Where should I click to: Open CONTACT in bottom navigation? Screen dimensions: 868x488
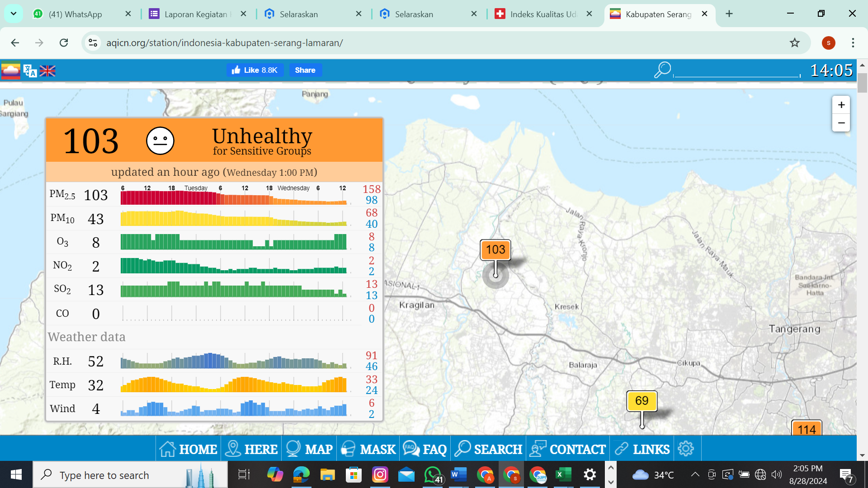click(568, 449)
